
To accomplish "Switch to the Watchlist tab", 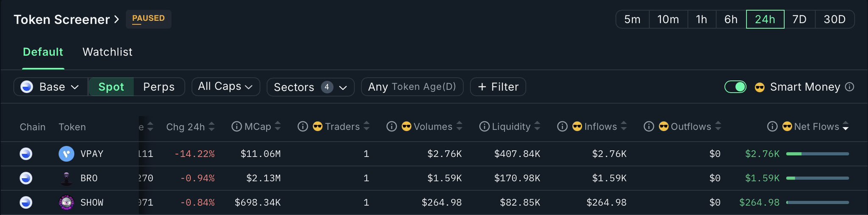I will coord(107,52).
